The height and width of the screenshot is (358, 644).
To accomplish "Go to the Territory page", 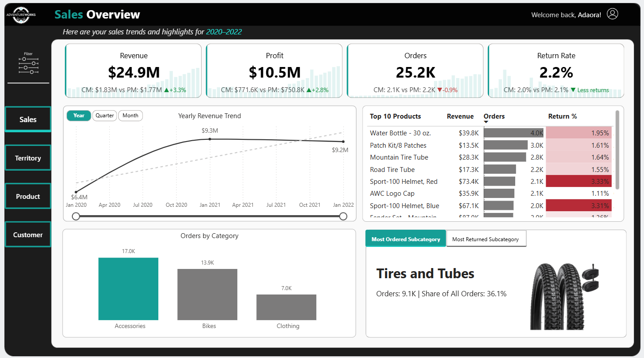I will tap(28, 158).
